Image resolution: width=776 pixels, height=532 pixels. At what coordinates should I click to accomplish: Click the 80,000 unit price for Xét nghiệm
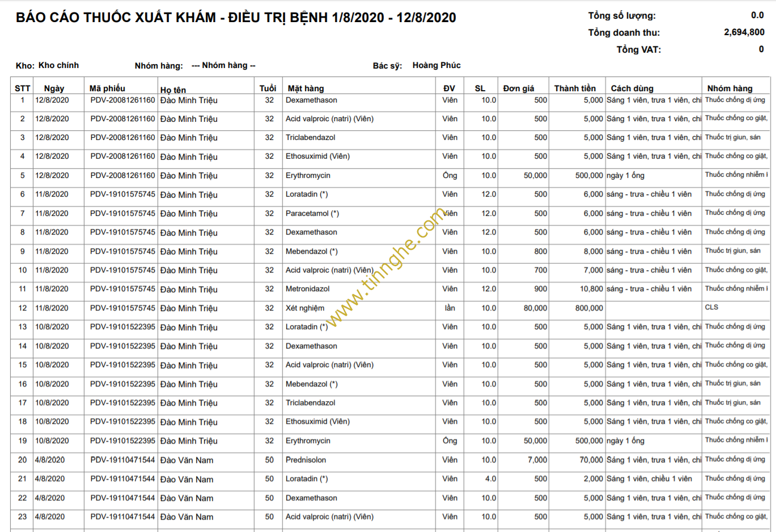tap(535, 308)
